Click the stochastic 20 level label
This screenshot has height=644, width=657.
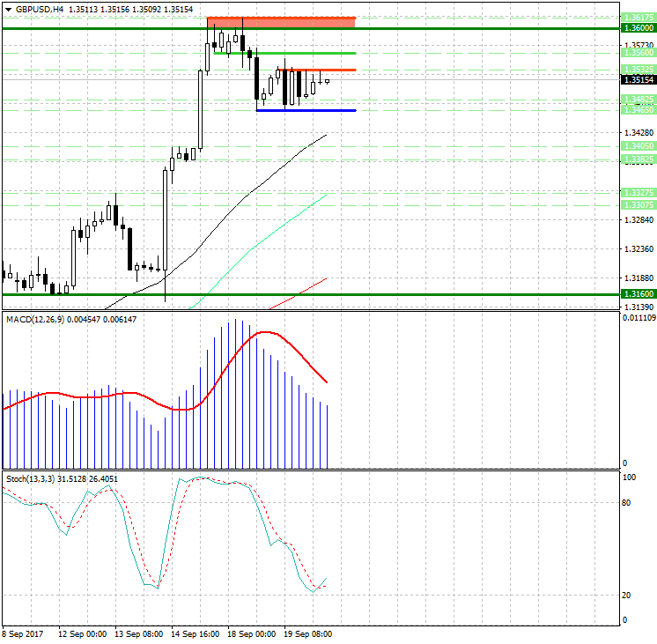tap(626, 596)
